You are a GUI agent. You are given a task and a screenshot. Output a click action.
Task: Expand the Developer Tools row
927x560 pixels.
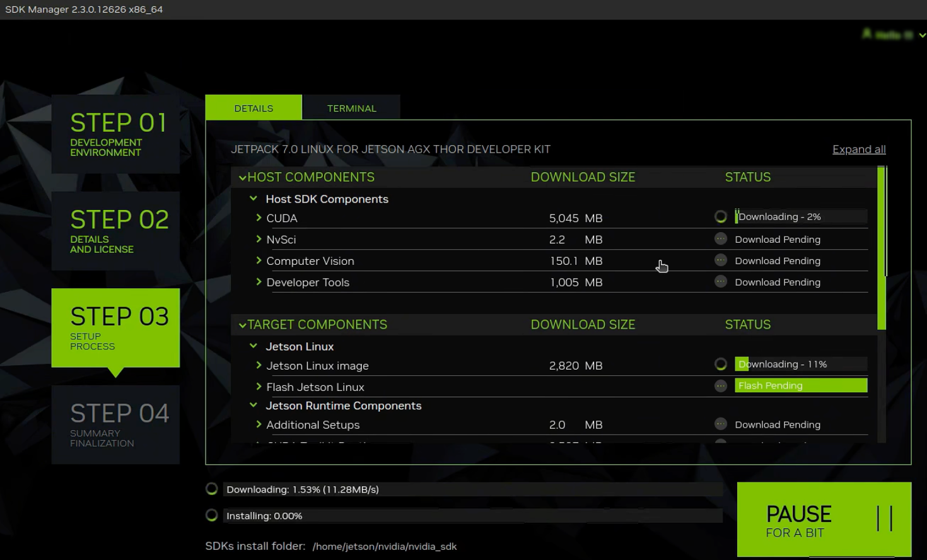259,282
